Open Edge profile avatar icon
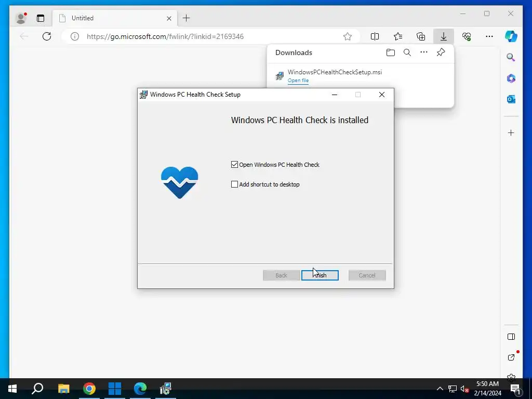Image resolution: width=532 pixels, height=399 pixels. coord(21,18)
